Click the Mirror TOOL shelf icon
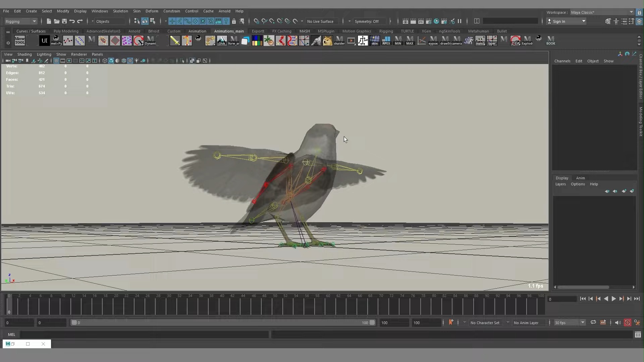The width and height of the screenshot is (644, 362). click(20, 41)
